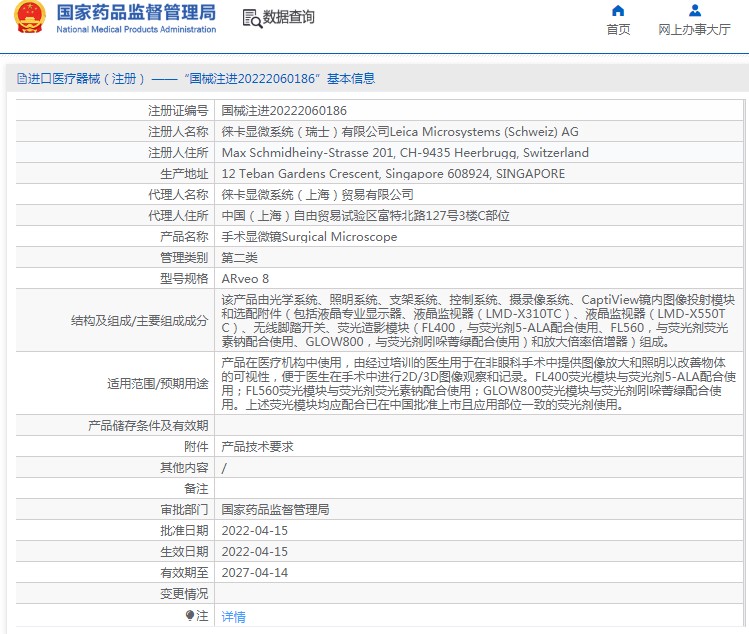Click the 产品名称 row label
The height and width of the screenshot is (634, 749).
[x=184, y=236]
